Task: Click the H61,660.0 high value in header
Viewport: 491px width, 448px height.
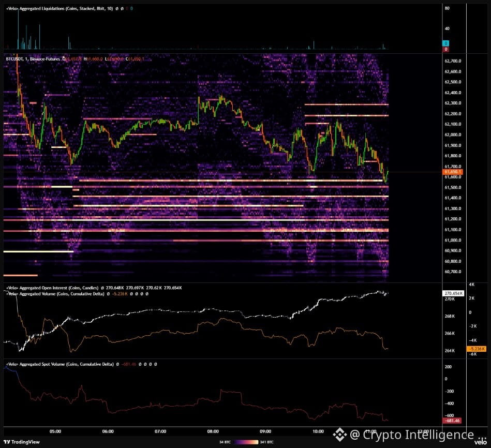Action: coord(93,59)
